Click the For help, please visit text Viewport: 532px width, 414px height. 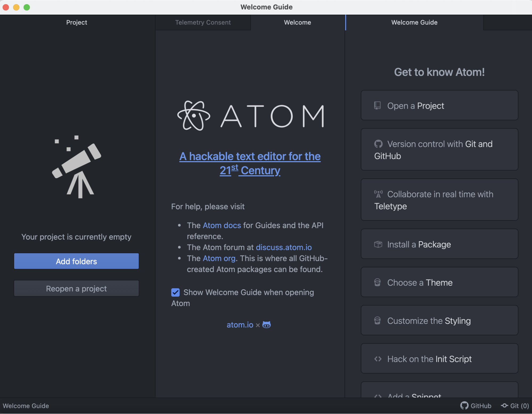pos(208,206)
